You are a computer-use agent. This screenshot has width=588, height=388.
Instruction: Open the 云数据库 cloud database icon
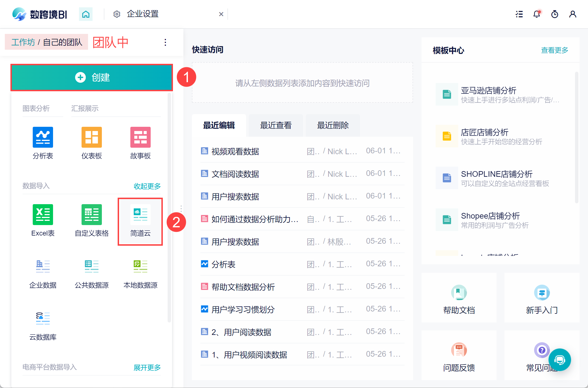click(x=43, y=319)
